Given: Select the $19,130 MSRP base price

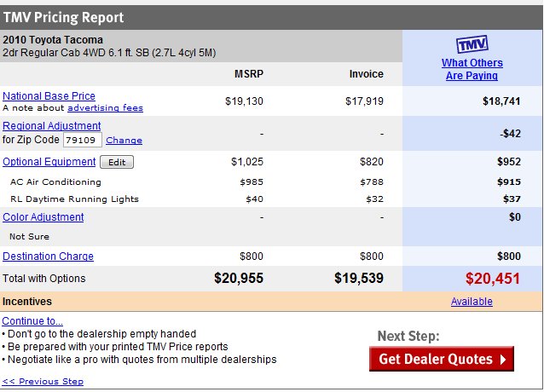Looking at the screenshot, I should point(244,101).
